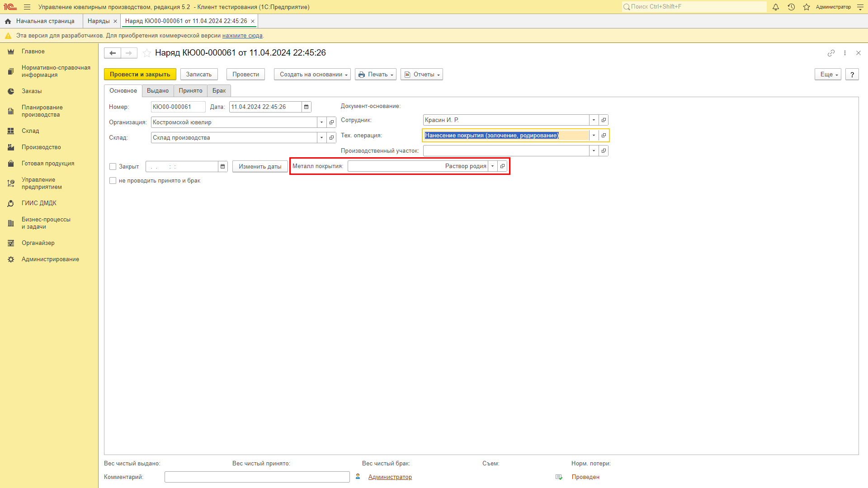This screenshot has width=868, height=488.
Task: Open calendar for Дата field
Action: coord(307,107)
